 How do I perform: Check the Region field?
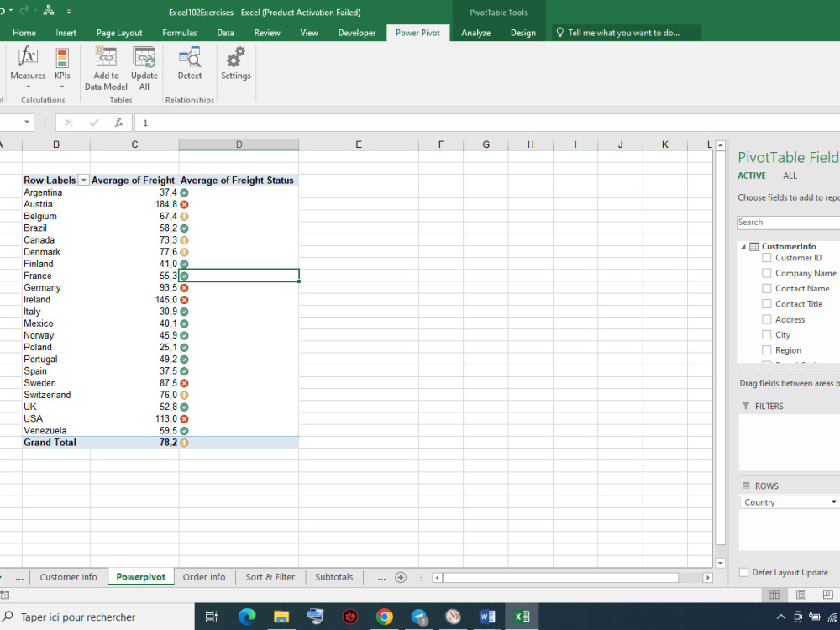point(767,350)
